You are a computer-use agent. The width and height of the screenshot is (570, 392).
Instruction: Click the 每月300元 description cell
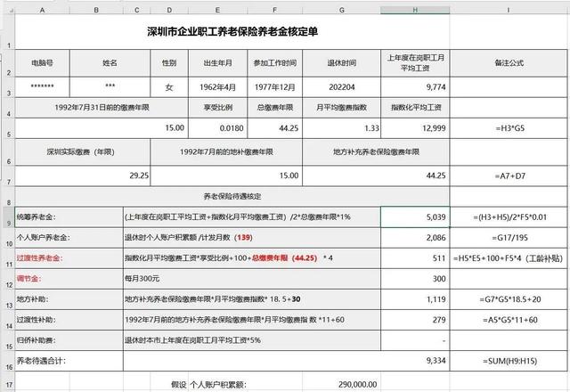tap(252, 279)
